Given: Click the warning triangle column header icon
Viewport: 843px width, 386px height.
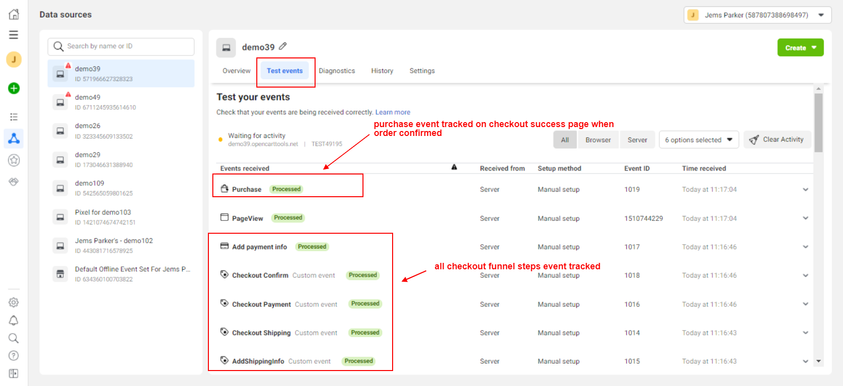Looking at the screenshot, I should [454, 168].
